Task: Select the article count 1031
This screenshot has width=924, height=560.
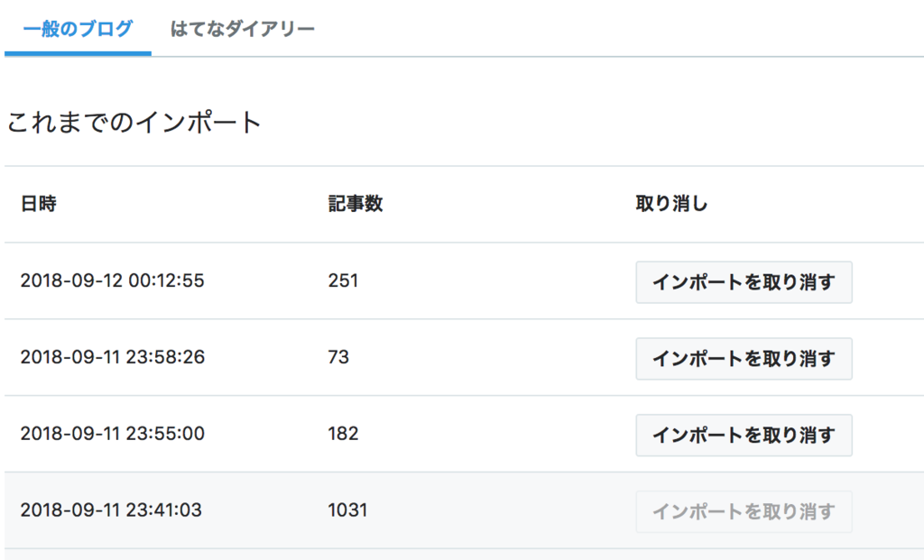Action: coord(347,510)
